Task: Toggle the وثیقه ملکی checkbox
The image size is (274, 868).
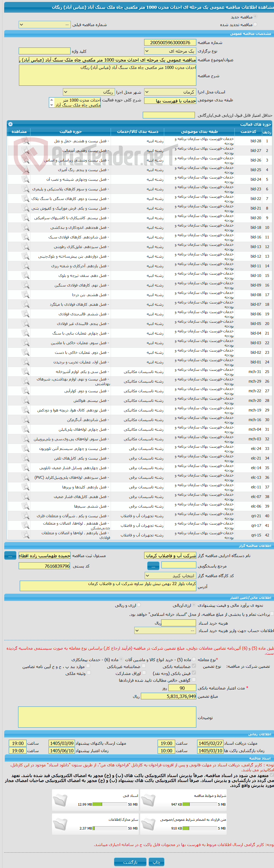Action: click(88, 673)
